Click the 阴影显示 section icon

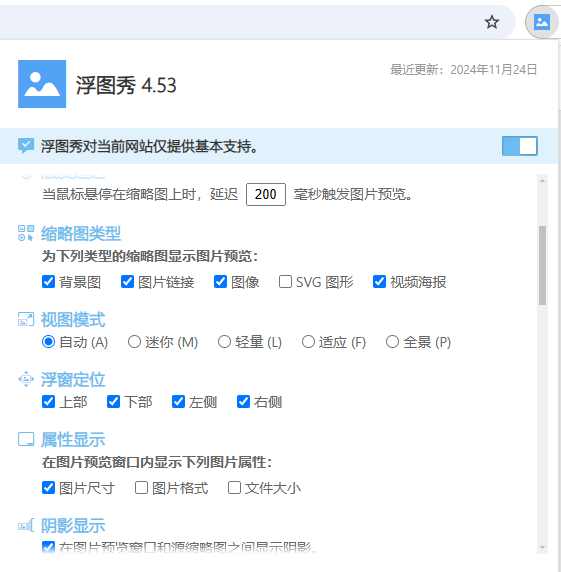pyautogui.click(x=26, y=525)
